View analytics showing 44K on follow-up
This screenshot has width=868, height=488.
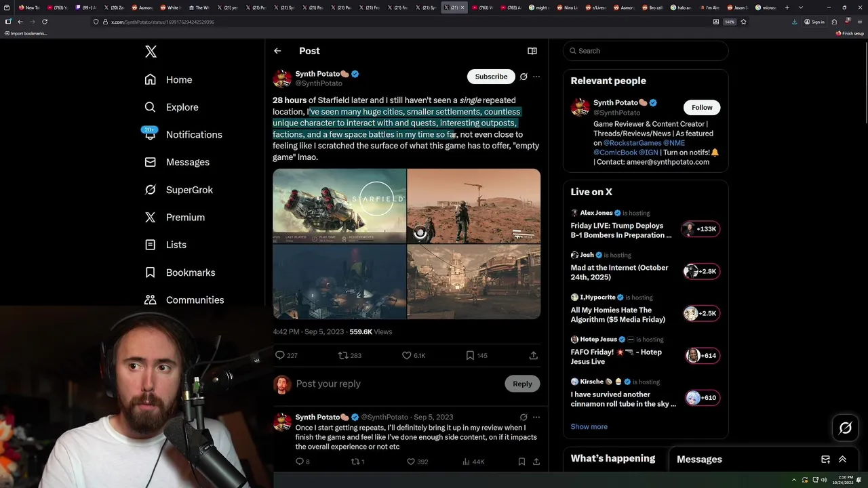(473, 462)
